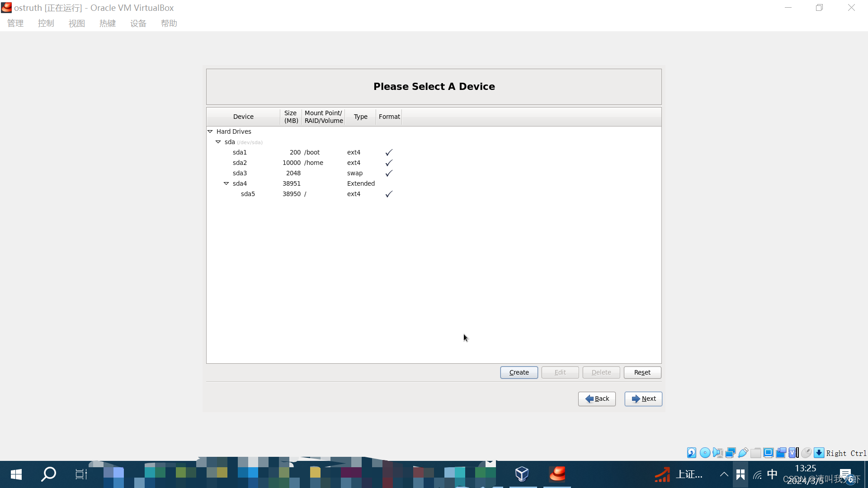The width and height of the screenshot is (868, 488).
Task: Toggle format checkbox for sda5 partition
Action: pos(389,194)
